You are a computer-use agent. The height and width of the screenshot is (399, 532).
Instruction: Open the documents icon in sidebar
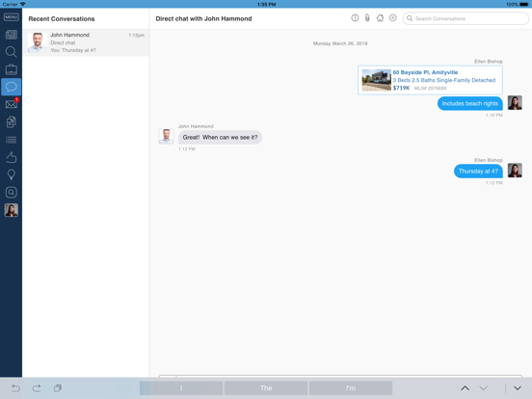(x=12, y=121)
